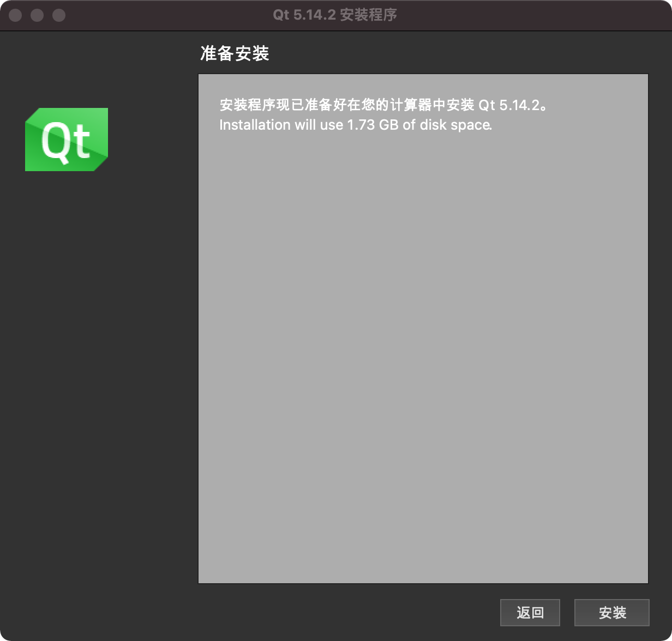This screenshot has width=672, height=641.
Task: Minimize the installer using the middle title-bar button
Action: [37, 15]
